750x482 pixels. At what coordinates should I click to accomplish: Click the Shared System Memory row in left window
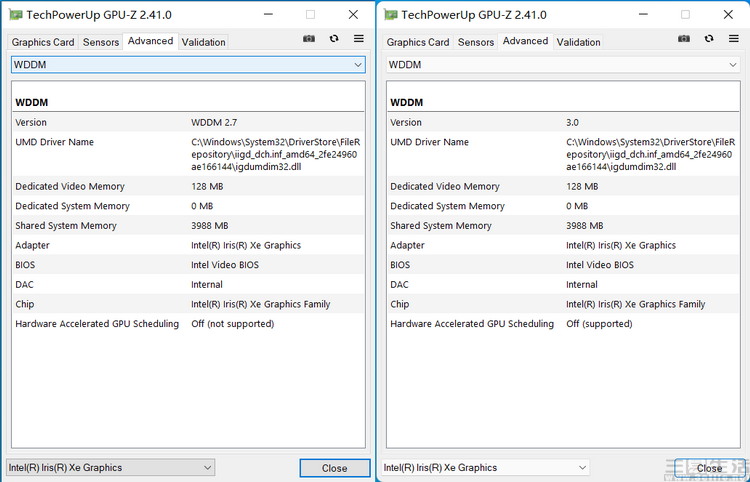tap(188, 226)
